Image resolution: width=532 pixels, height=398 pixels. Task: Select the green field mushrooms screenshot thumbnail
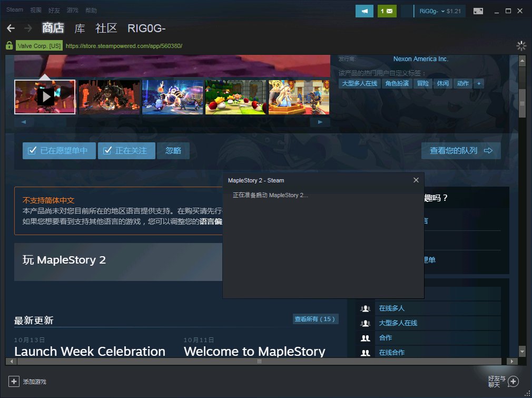236,97
